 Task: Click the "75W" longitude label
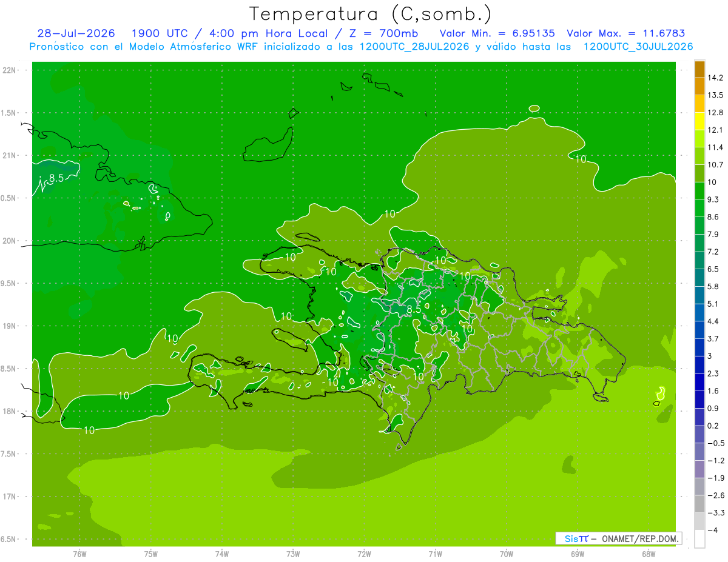(150, 555)
